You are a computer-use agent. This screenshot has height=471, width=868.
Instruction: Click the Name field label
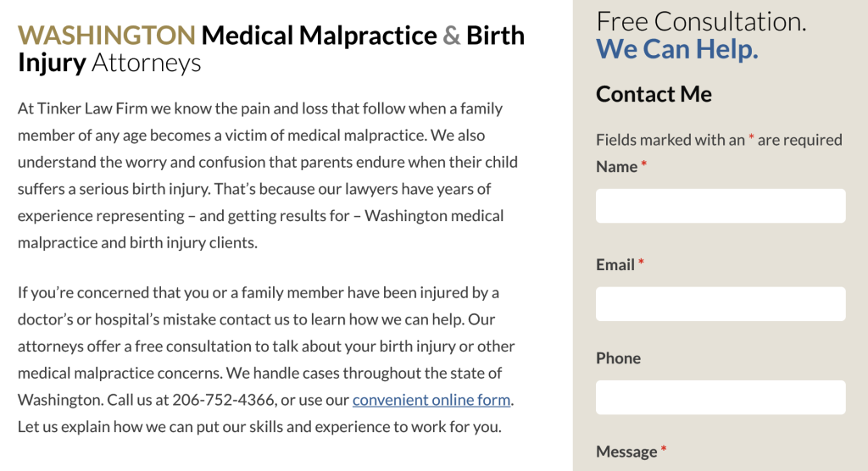click(x=616, y=167)
